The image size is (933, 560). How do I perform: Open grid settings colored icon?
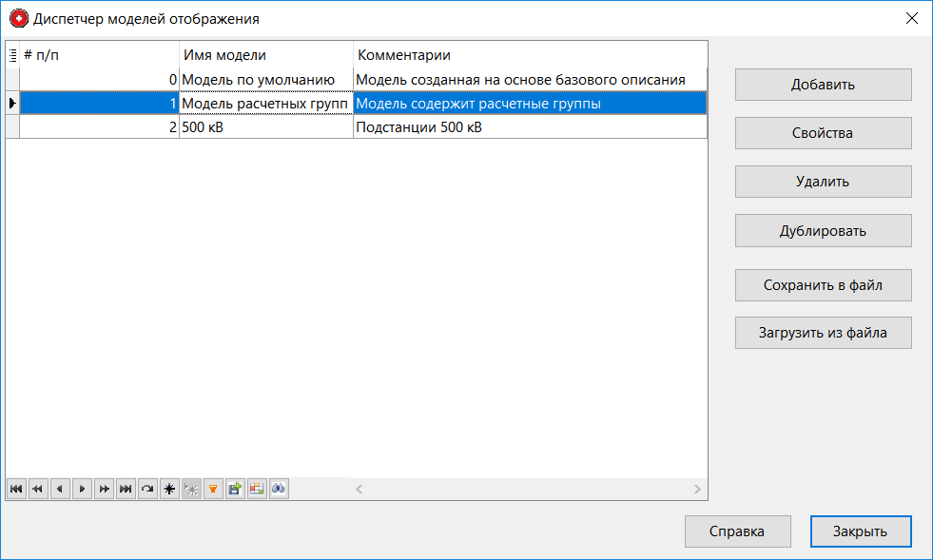click(257, 489)
